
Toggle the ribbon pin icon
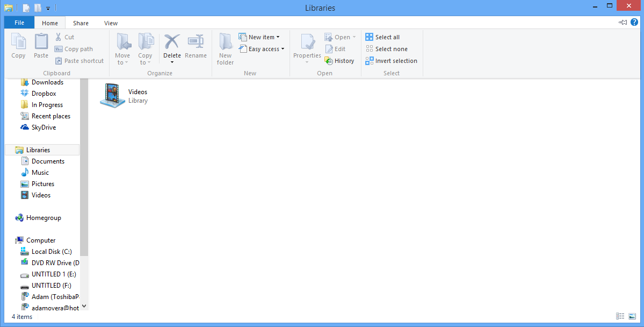point(623,22)
